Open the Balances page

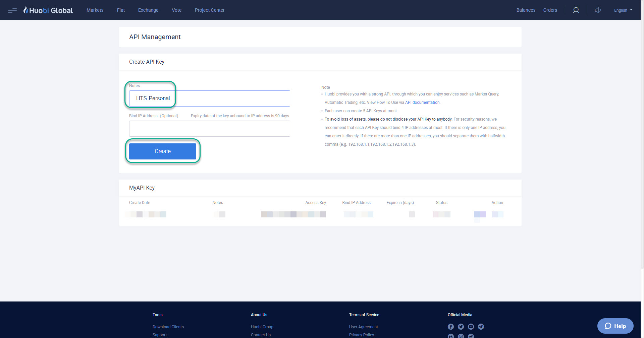pyautogui.click(x=526, y=10)
